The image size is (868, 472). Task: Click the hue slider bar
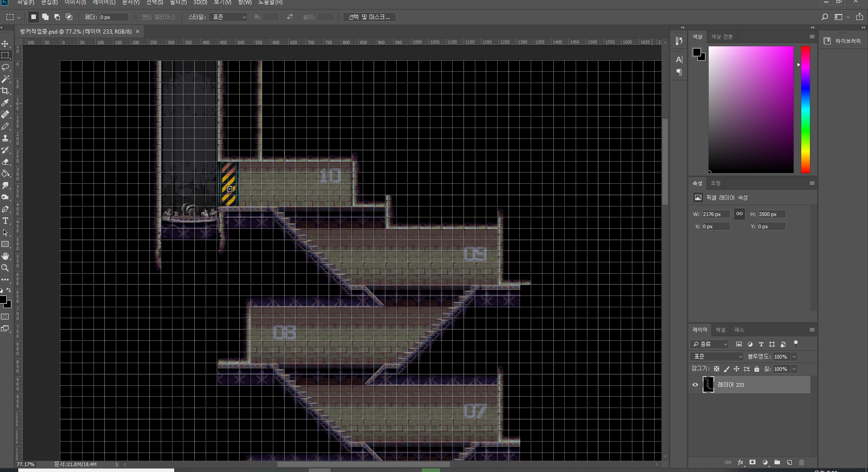point(805,109)
